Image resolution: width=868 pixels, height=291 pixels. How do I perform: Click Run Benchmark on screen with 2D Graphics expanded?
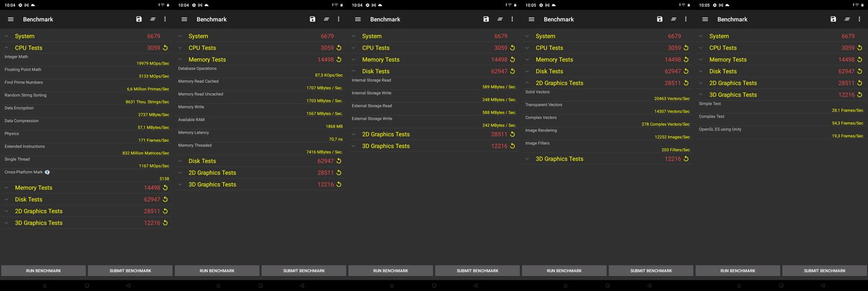pos(564,271)
